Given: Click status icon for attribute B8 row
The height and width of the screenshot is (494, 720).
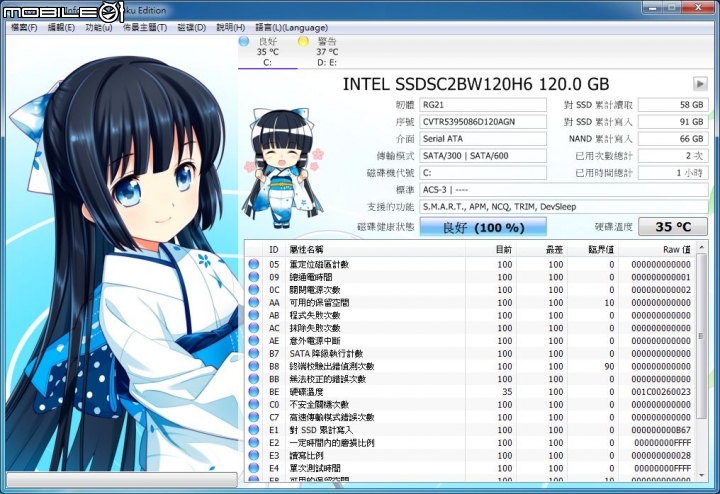Looking at the screenshot, I should [253, 366].
